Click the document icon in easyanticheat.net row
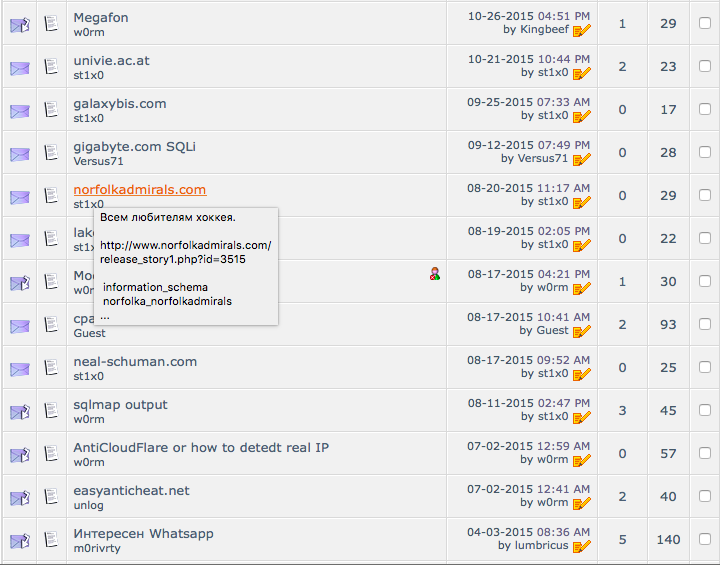The height and width of the screenshot is (565, 720). pyautogui.click(x=51, y=496)
